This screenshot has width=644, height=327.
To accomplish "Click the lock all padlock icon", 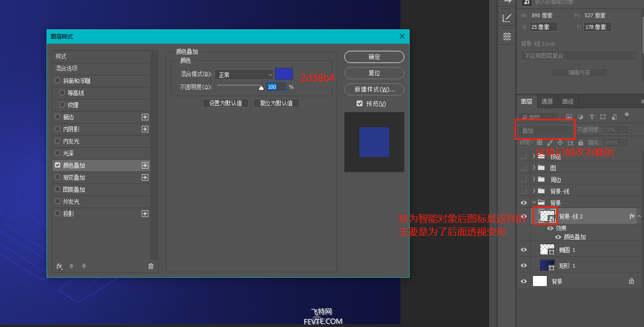I will (582, 143).
